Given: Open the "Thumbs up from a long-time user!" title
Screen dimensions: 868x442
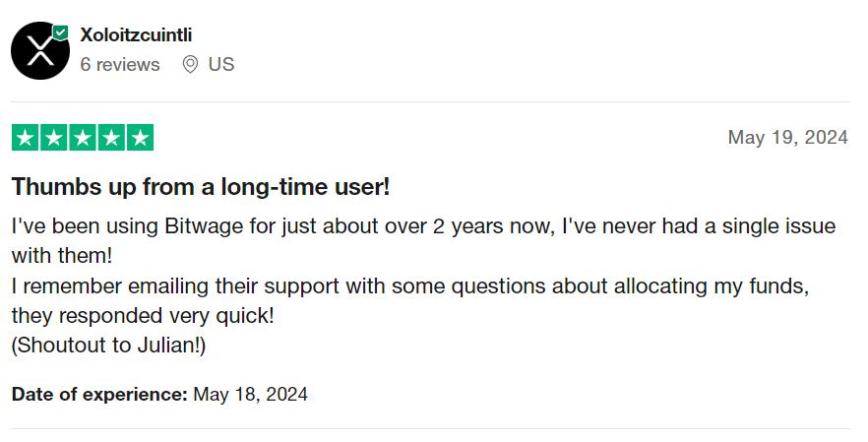Looking at the screenshot, I should [x=201, y=187].
